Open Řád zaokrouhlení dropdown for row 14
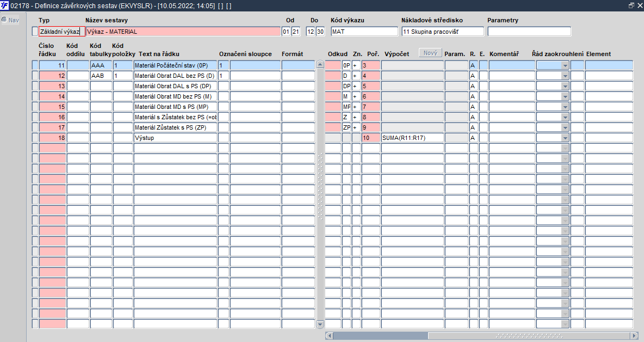This screenshot has width=644, height=342. [x=565, y=96]
